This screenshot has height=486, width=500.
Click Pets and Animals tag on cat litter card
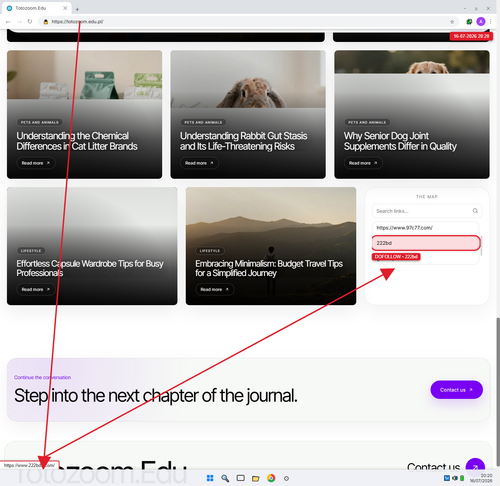point(40,122)
